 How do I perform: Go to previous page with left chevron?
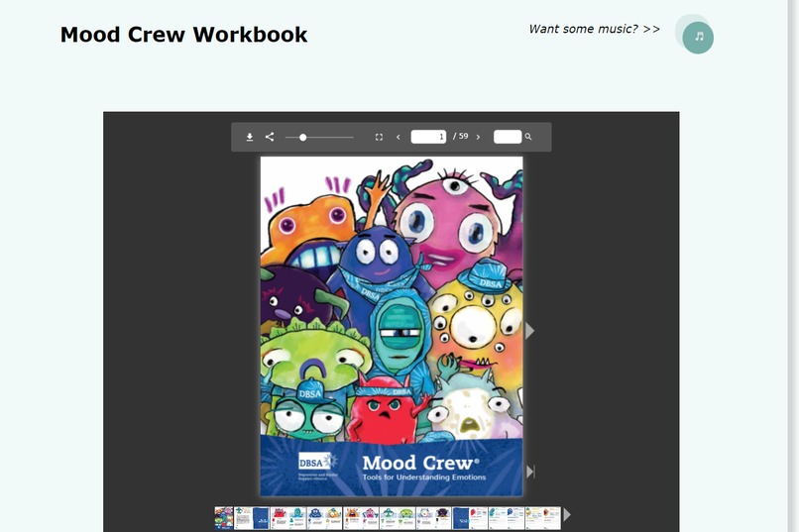pos(398,137)
